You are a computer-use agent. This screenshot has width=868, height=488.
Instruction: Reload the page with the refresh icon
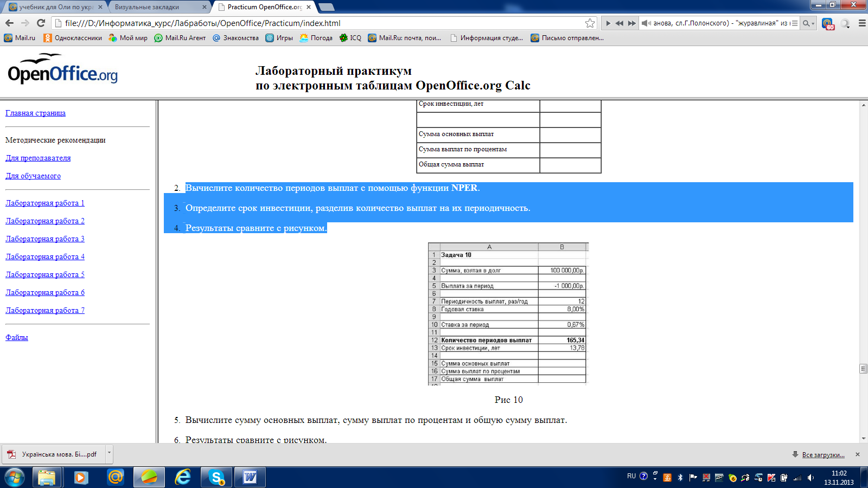(x=41, y=23)
